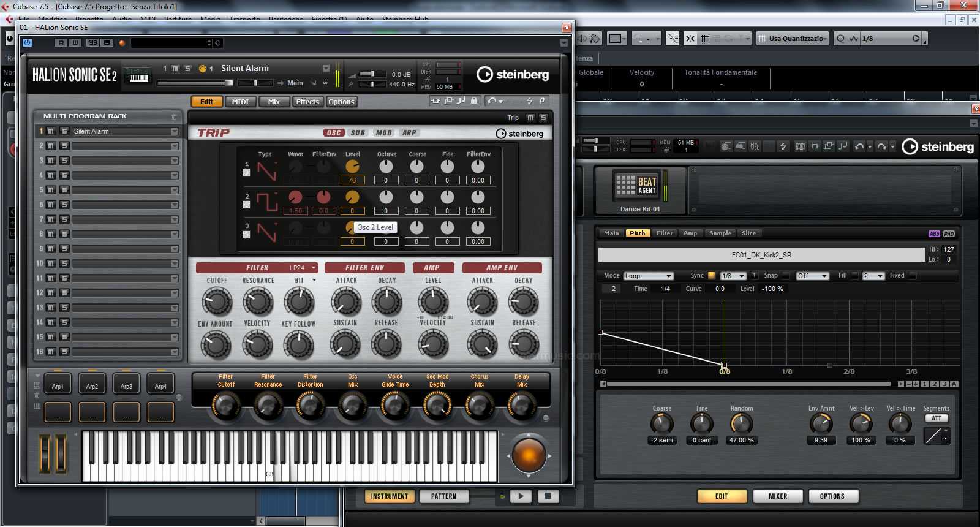Click the oscillator 1 Level knob
980x527 pixels.
tap(352, 166)
